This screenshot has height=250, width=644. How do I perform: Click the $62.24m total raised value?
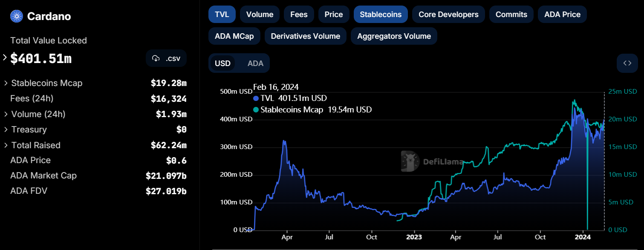[x=168, y=145]
